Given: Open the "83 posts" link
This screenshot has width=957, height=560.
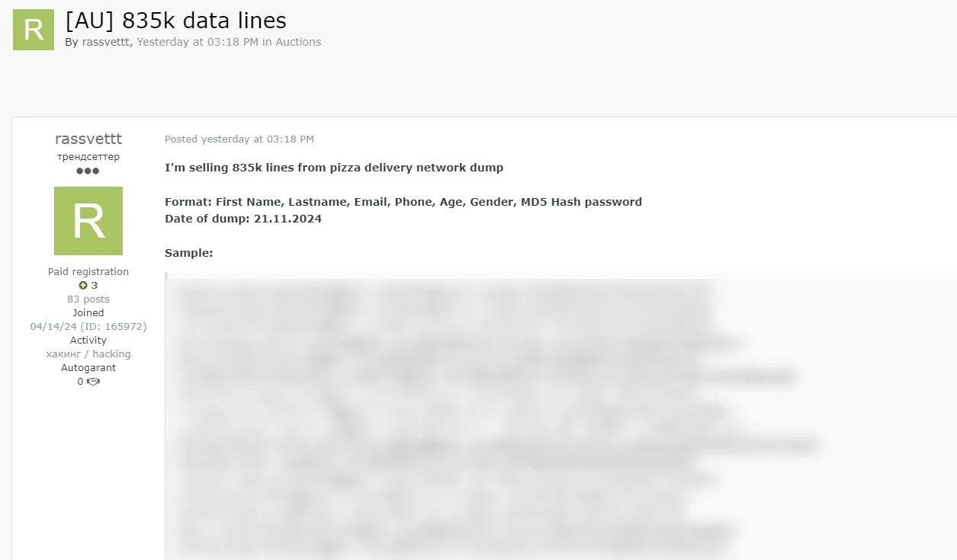Looking at the screenshot, I should (x=88, y=299).
